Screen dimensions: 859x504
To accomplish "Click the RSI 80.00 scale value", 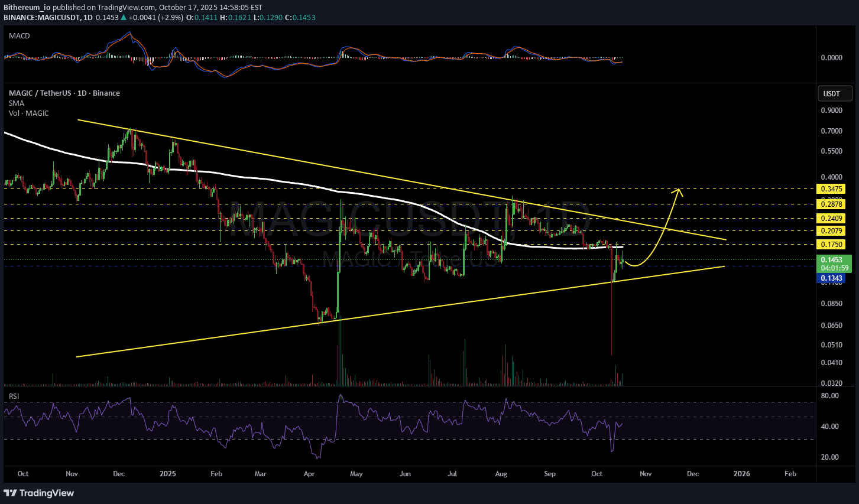I will click(830, 396).
